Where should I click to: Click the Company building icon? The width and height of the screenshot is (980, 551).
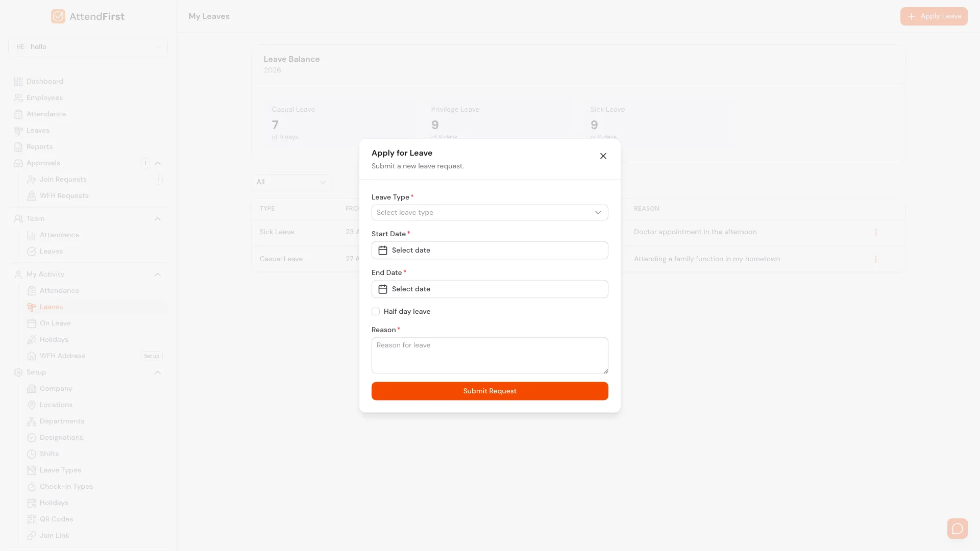[x=32, y=389]
